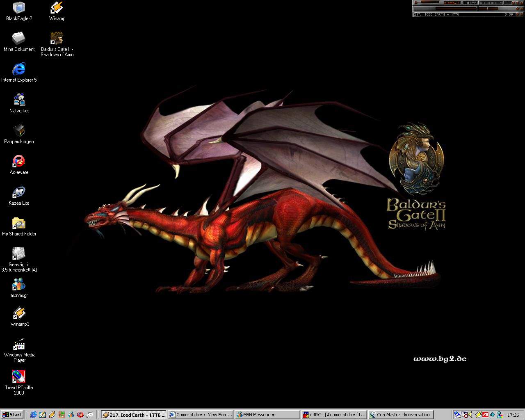Image resolution: width=525 pixels, height=420 pixels.
Task: Open the BlackEagle-2 computer icon
Action: pyautogui.click(x=19, y=12)
